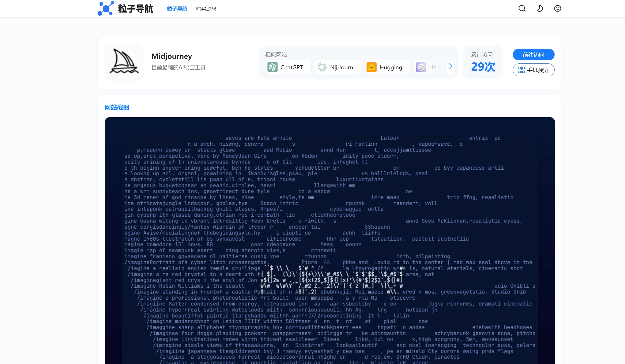Screen dimensions: 625x364
Task: Click the UX site purple icon
Action: coord(421,67)
